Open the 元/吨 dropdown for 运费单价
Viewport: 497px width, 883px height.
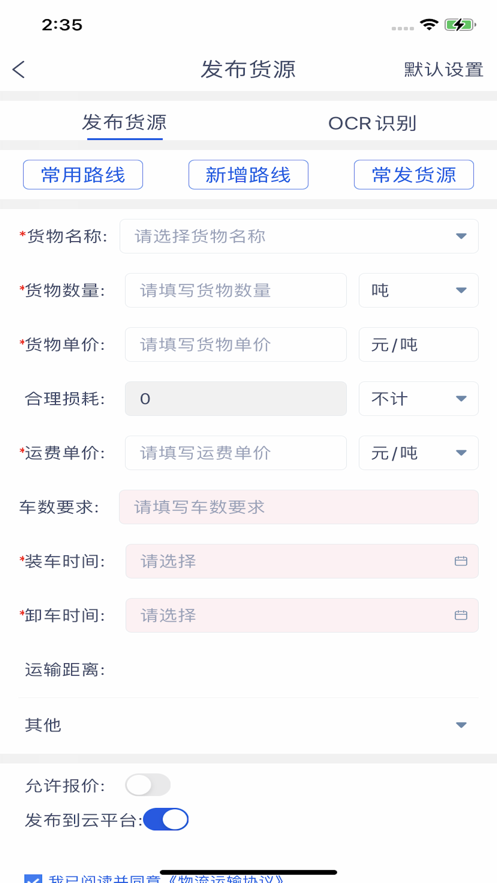[419, 452]
